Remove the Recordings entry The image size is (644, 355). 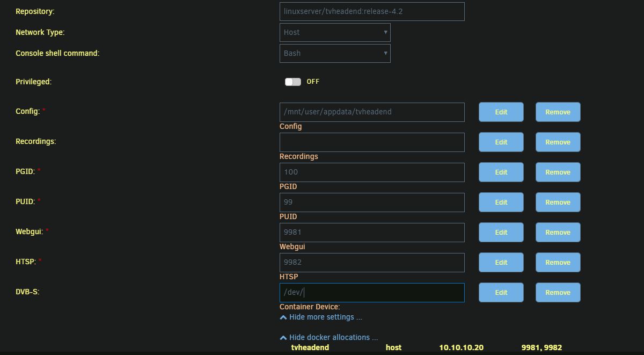point(558,142)
